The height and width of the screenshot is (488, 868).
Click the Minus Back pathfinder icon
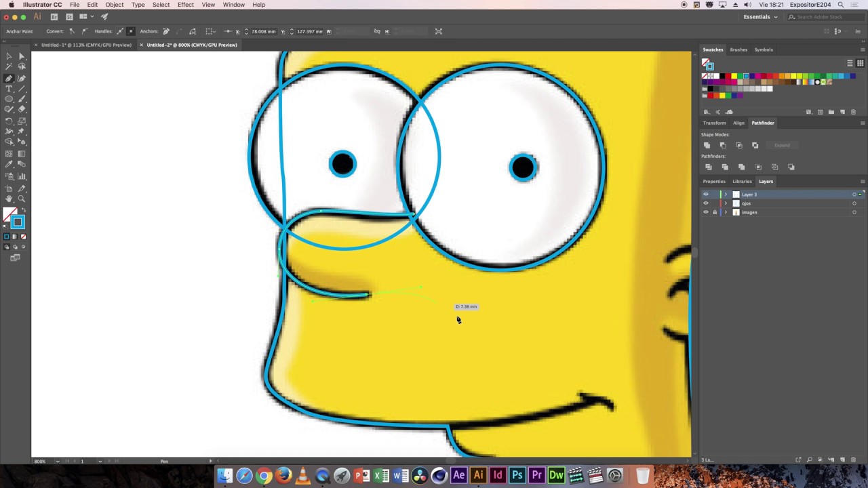tap(791, 167)
